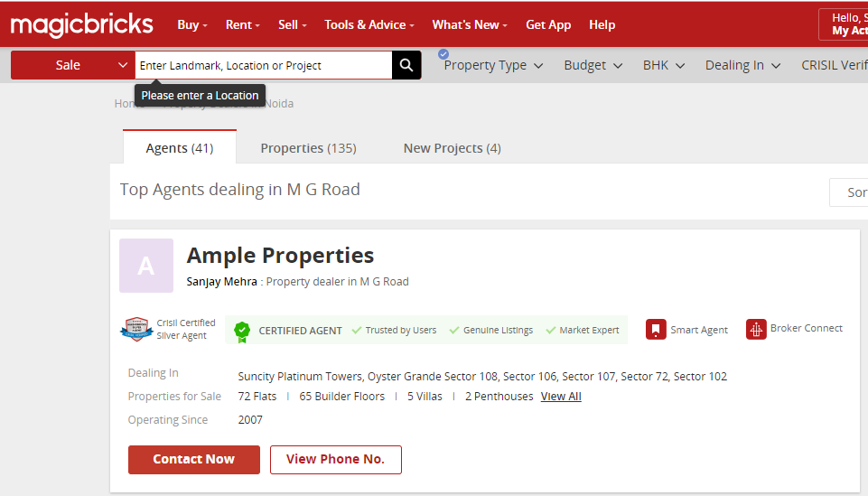Image resolution: width=868 pixels, height=496 pixels.
Task: Click the blue verified tick above Property Type
Action: 443,54
